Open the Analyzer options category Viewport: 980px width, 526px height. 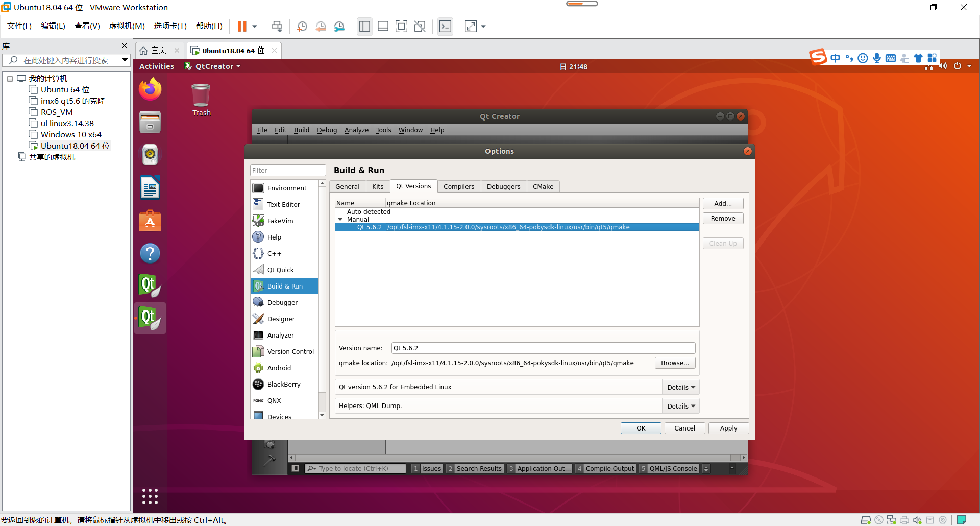click(x=280, y=335)
